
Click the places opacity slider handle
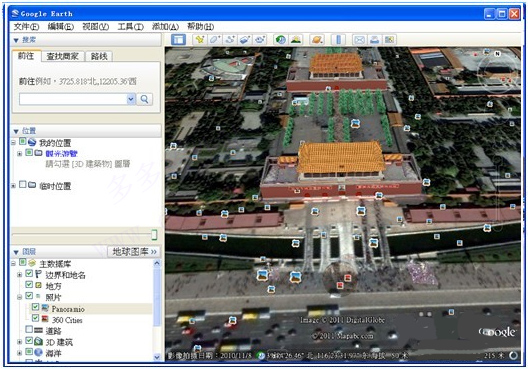pyautogui.click(x=154, y=235)
